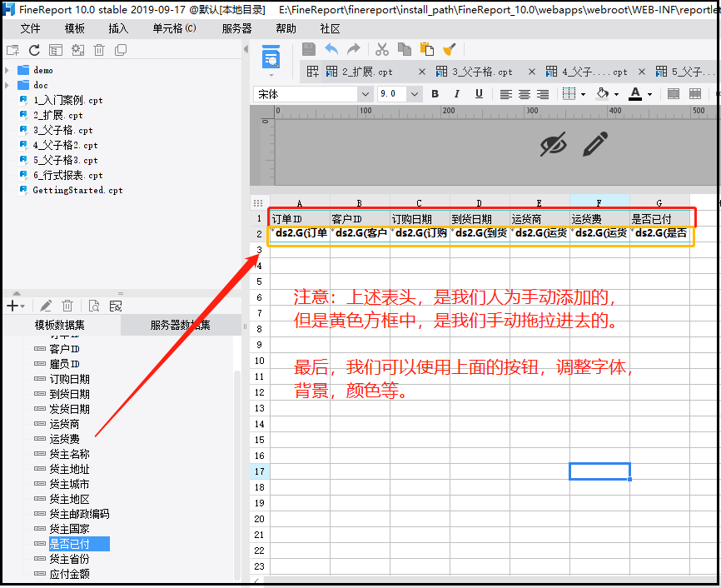
Task: Delete dataset with trash icon
Action: point(67,306)
